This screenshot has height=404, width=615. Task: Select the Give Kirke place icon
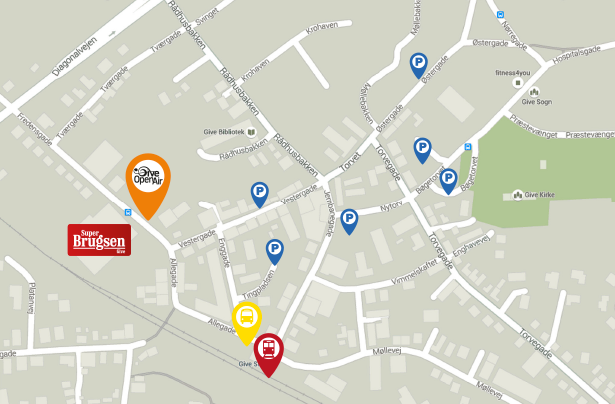tap(518, 195)
